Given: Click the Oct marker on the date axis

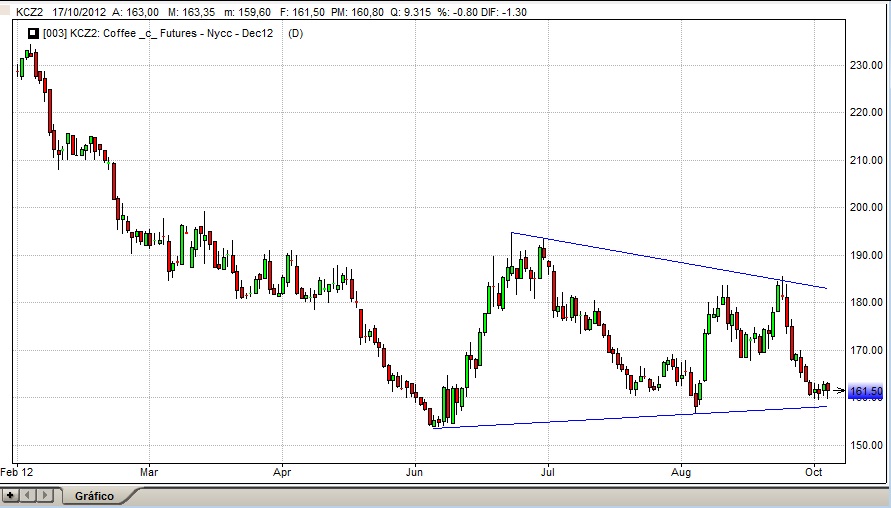Looking at the screenshot, I should [814, 470].
